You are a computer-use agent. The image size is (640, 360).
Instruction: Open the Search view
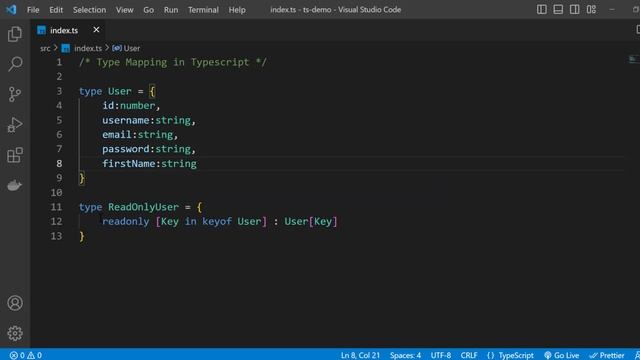coord(15,64)
